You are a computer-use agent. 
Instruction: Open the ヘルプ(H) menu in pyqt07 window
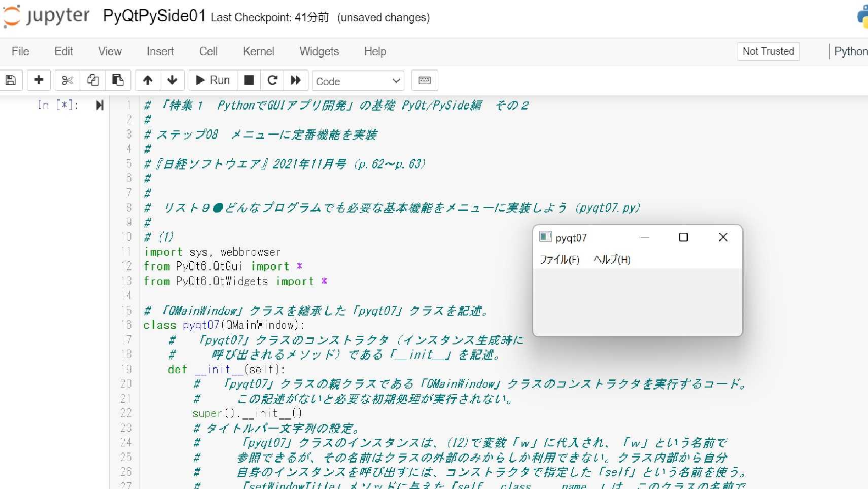(x=611, y=259)
